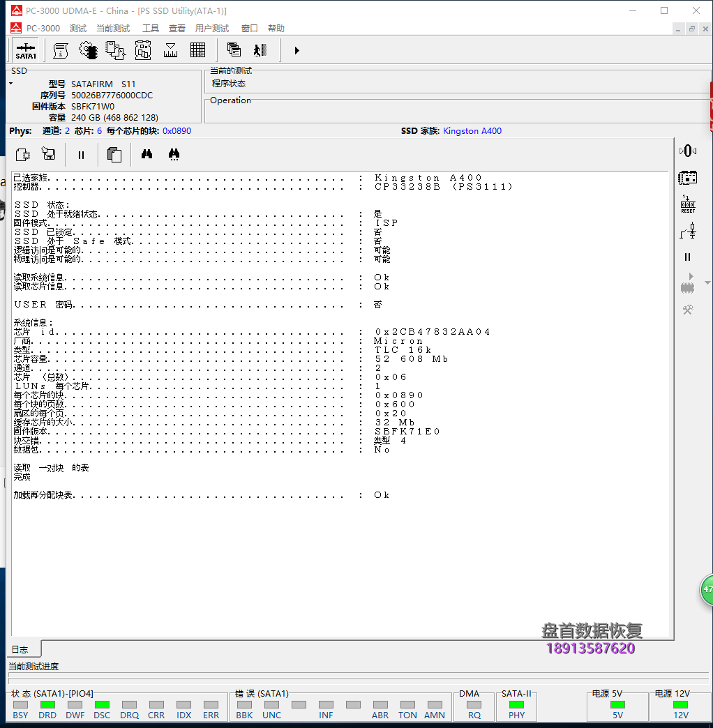This screenshot has width=713, height=728.
Task: Open the 帮助 menu
Action: [x=276, y=29]
